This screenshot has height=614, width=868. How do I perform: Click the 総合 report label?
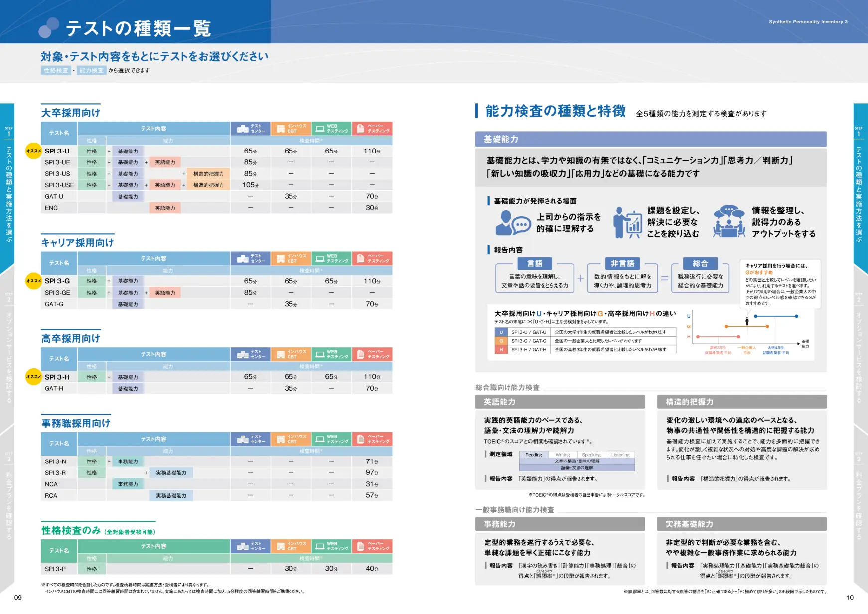pos(700,263)
